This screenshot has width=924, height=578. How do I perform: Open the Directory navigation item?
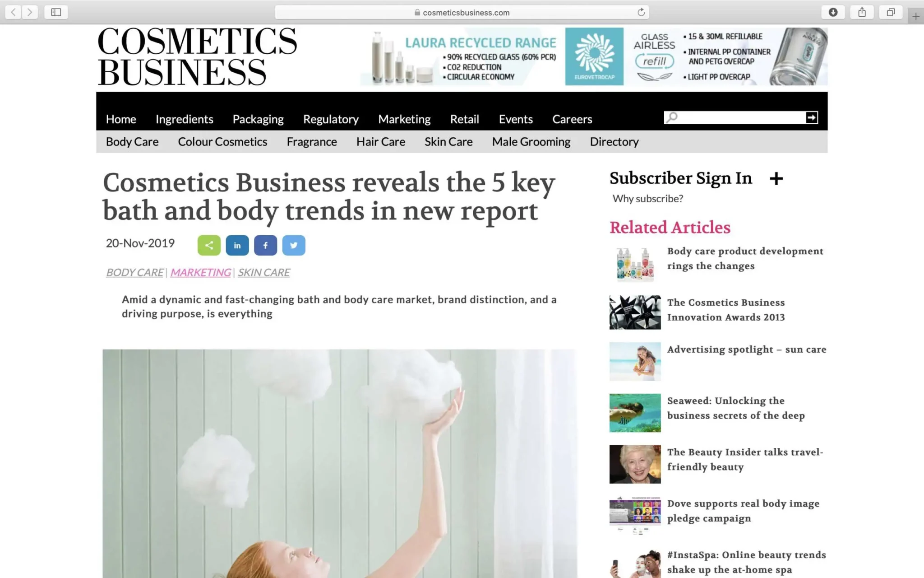[x=614, y=142]
